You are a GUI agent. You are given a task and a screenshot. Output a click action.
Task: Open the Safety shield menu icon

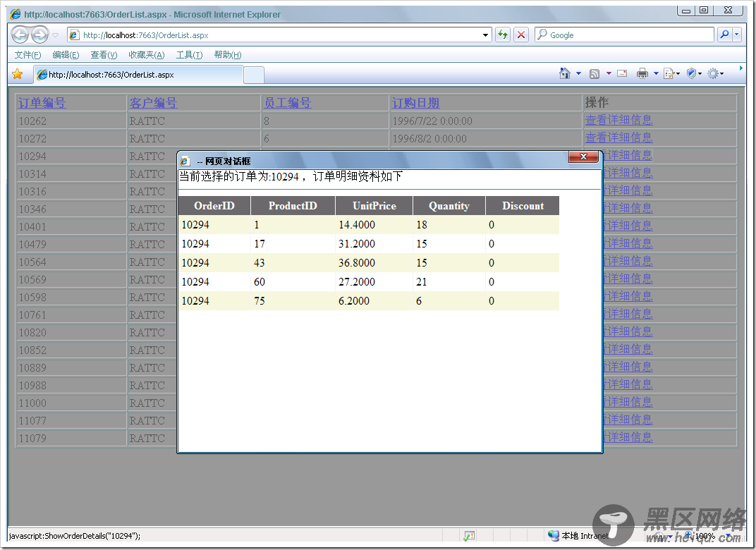coord(691,73)
